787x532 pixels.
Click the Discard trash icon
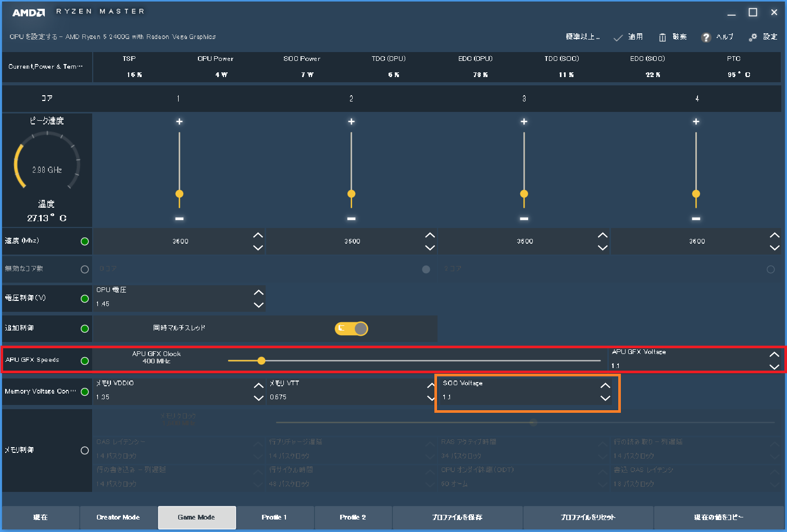point(663,37)
